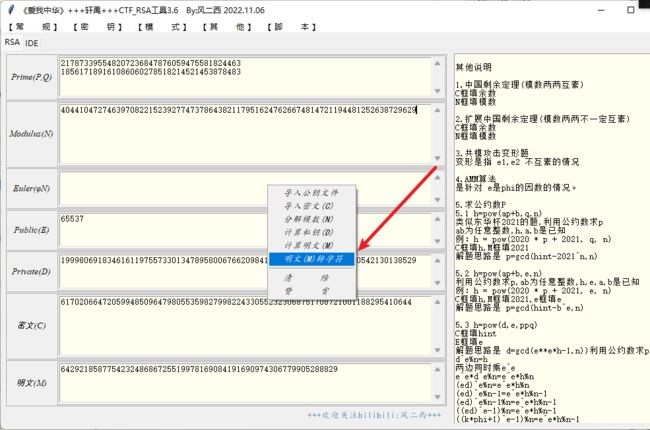Open the 密钥 menu
Image resolution: width=650 pixels, height=430 pixels.
click(x=98, y=27)
